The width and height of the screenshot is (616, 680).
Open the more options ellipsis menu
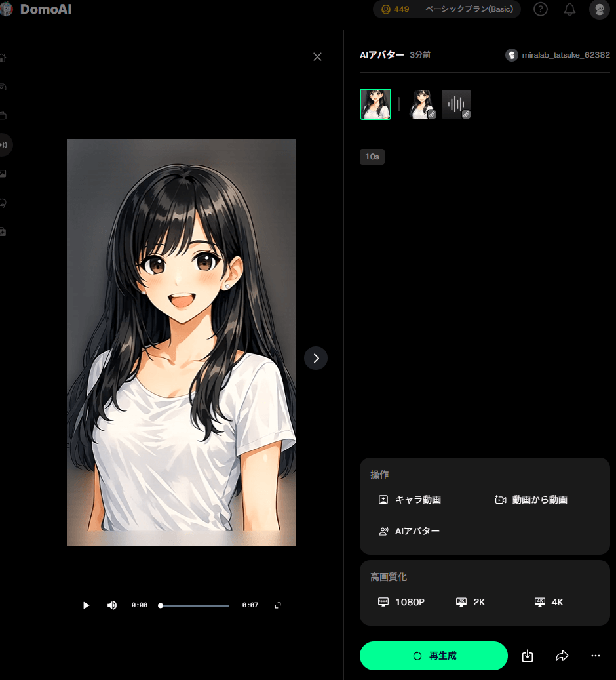595,656
